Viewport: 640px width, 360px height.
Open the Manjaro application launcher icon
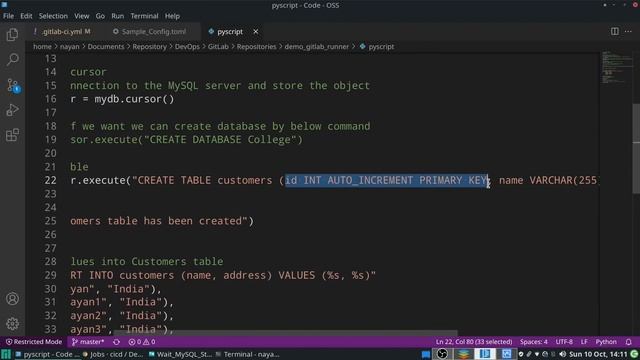pyautogui.click(x=6, y=354)
